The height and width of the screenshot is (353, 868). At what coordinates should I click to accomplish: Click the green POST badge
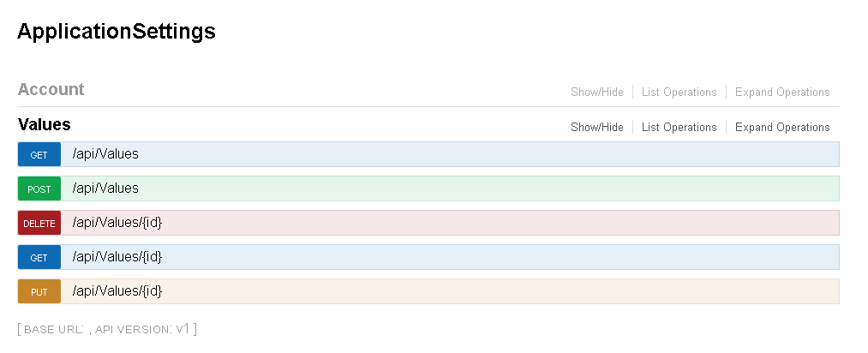point(39,188)
